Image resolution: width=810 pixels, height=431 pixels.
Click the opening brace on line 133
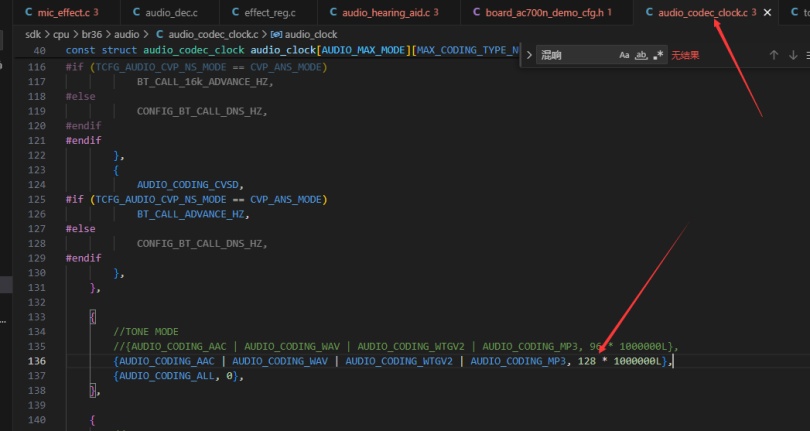pyautogui.click(x=92, y=317)
